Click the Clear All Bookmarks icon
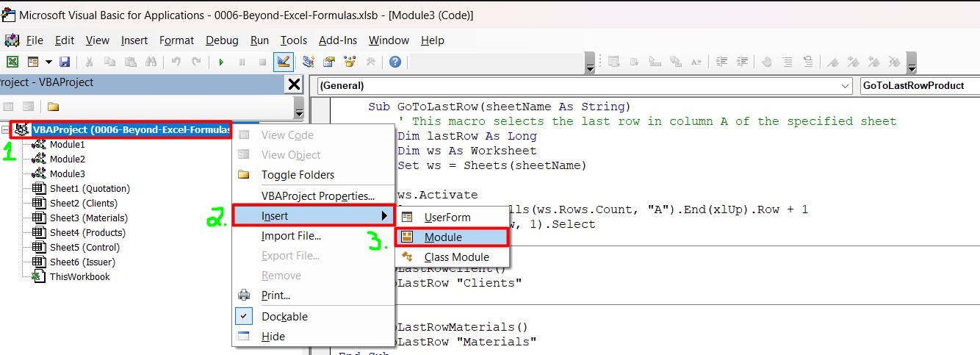Image resolution: width=980 pixels, height=355 pixels. click(895, 62)
